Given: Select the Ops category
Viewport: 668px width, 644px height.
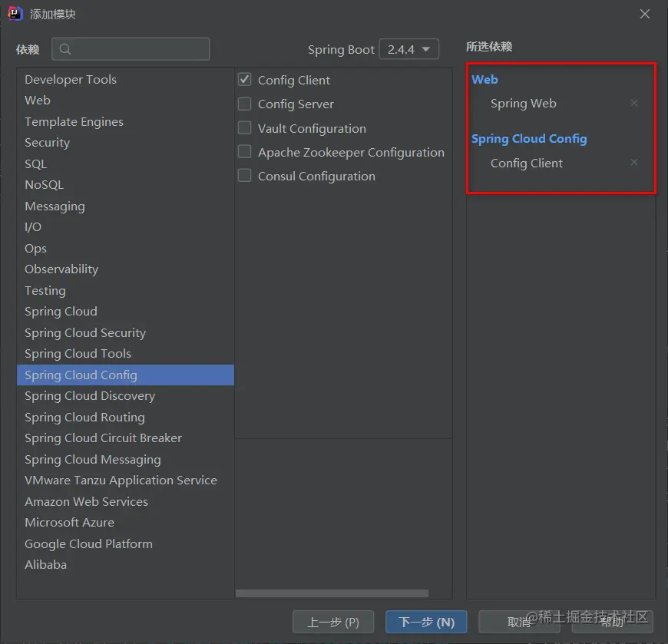Looking at the screenshot, I should [x=125, y=249].
